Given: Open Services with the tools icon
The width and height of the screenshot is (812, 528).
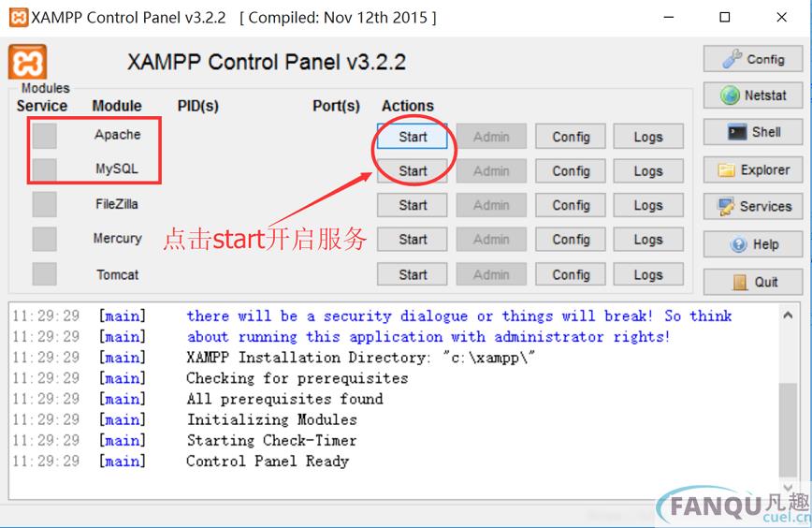Looking at the screenshot, I should tap(753, 206).
